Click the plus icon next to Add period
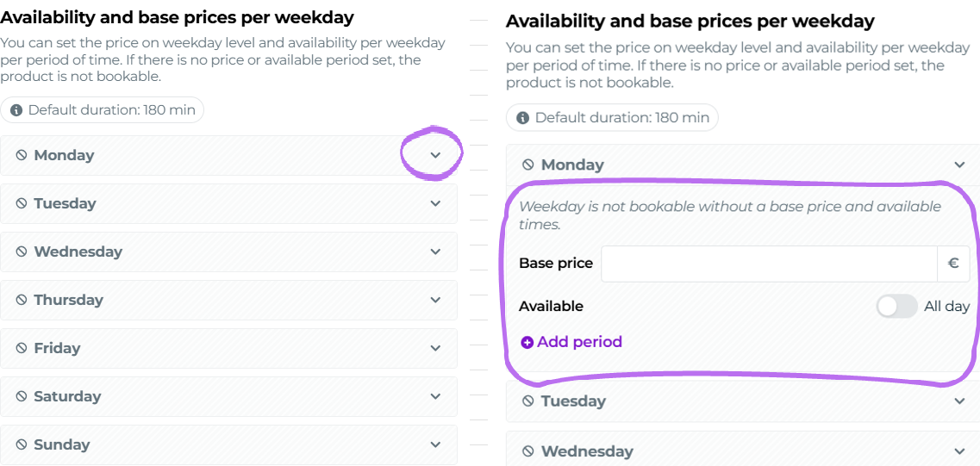Screen dimensions: 980x466 (527, 343)
